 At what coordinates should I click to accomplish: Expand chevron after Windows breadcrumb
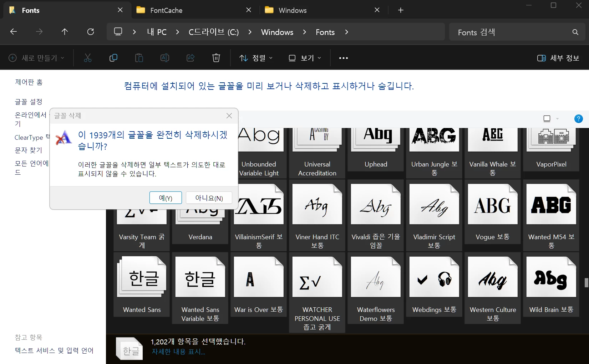(x=304, y=32)
